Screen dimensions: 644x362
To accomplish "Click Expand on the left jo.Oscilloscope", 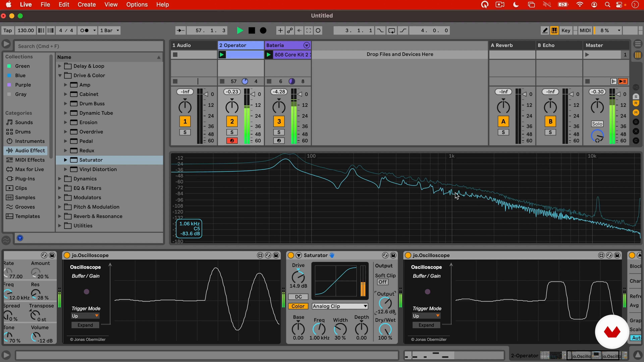I will click(85, 325).
